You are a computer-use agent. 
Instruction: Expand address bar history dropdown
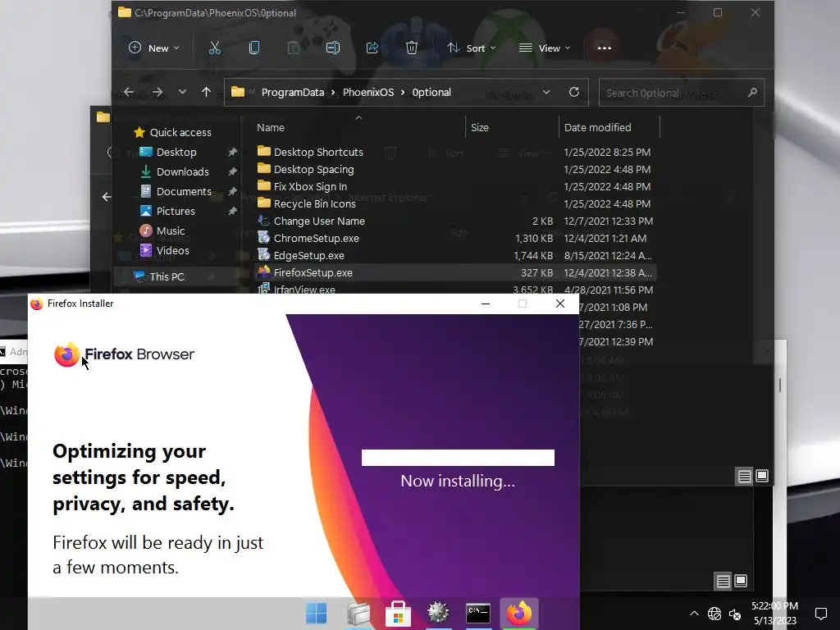546,92
